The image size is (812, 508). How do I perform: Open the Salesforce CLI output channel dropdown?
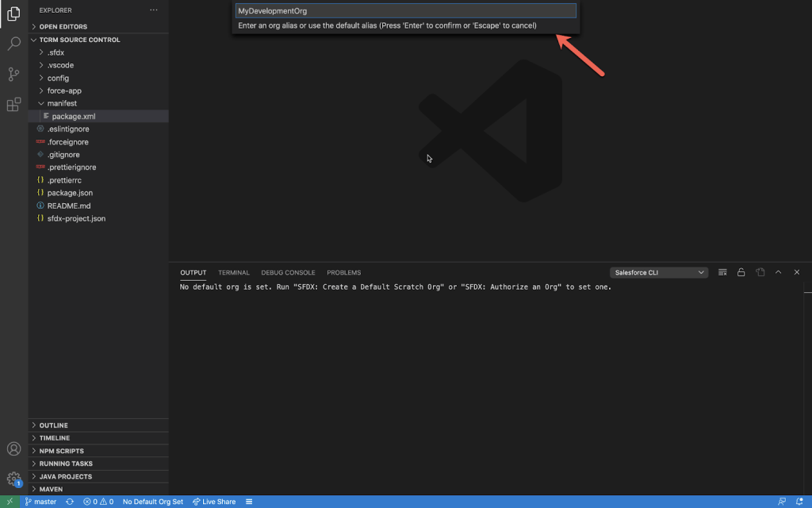[x=658, y=272]
